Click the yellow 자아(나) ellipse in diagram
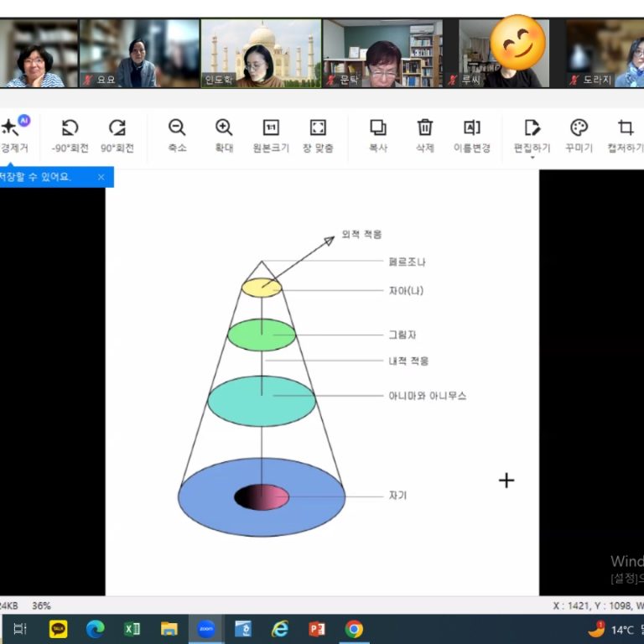The width and height of the screenshot is (644, 644). 262,287
